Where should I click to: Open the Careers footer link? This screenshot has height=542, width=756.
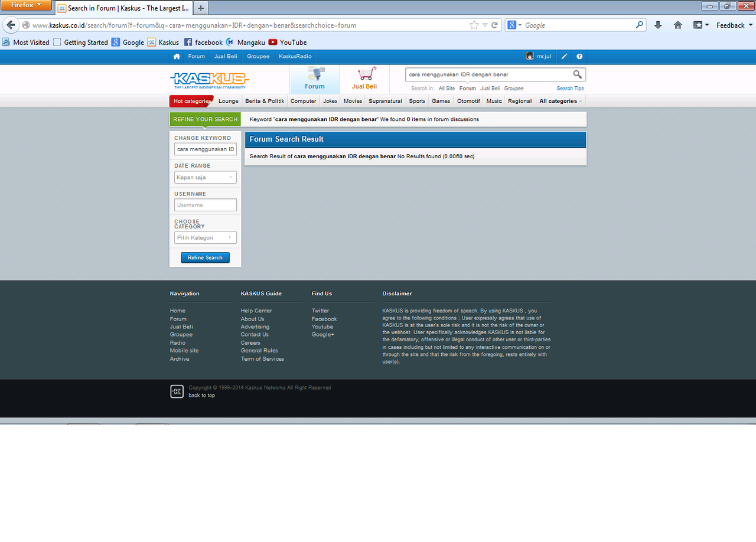pyautogui.click(x=250, y=343)
